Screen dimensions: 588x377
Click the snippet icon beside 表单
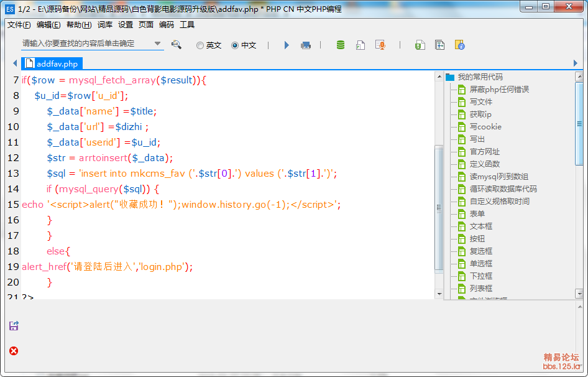click(x=462, y=214)
